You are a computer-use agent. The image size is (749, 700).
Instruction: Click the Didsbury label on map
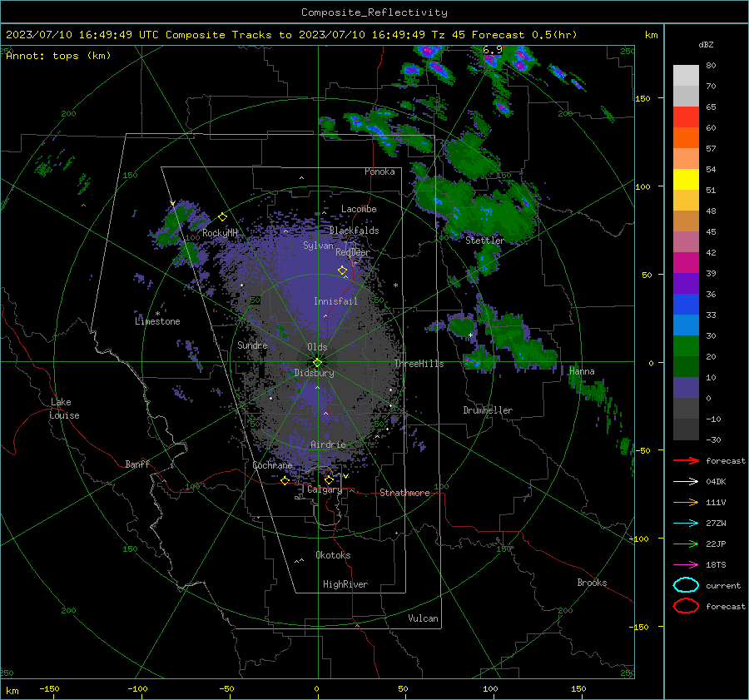[x=314, y=373]
